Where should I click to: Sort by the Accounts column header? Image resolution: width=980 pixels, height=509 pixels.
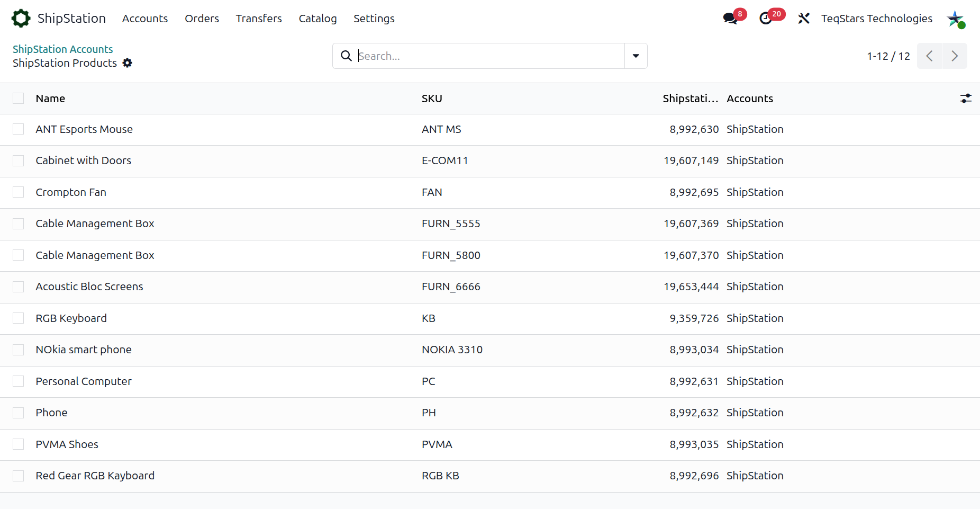750,99
